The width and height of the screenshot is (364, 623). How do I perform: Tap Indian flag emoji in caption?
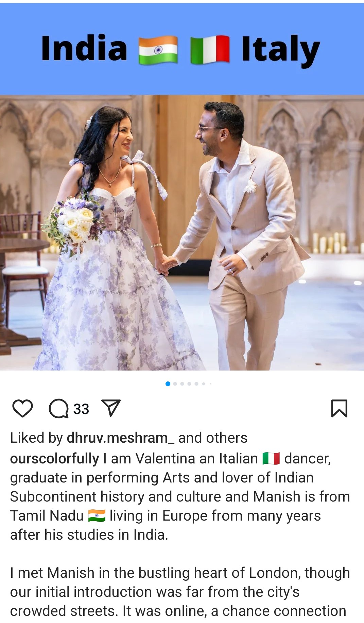[97, 515]
